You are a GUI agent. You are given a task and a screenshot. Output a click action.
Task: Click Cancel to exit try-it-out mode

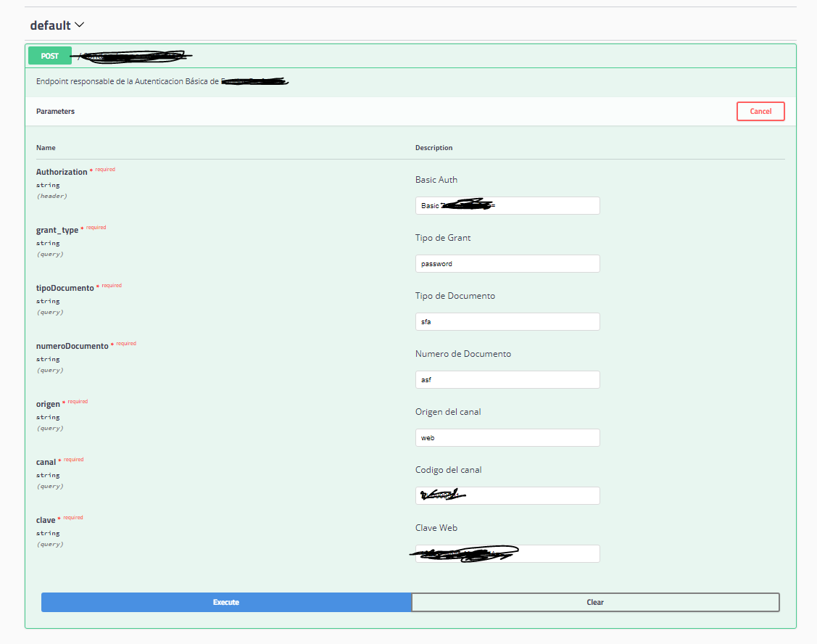[760, 111]
